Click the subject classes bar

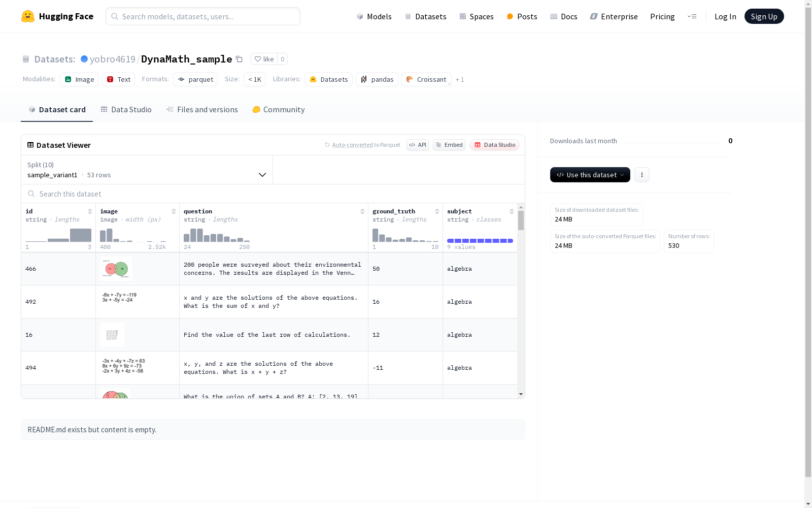(x=480, y=241)
